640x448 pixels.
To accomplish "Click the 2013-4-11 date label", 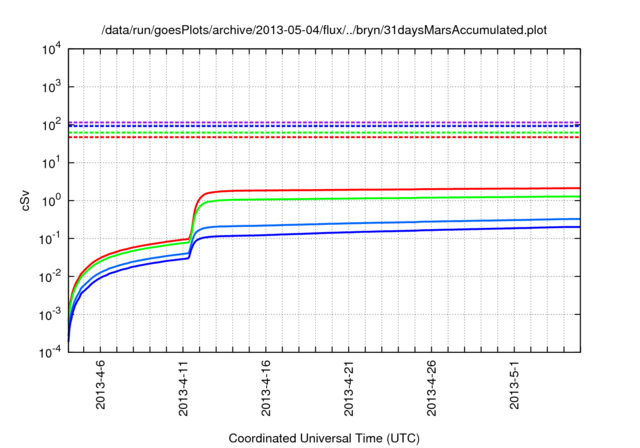I will click(183, 388).
